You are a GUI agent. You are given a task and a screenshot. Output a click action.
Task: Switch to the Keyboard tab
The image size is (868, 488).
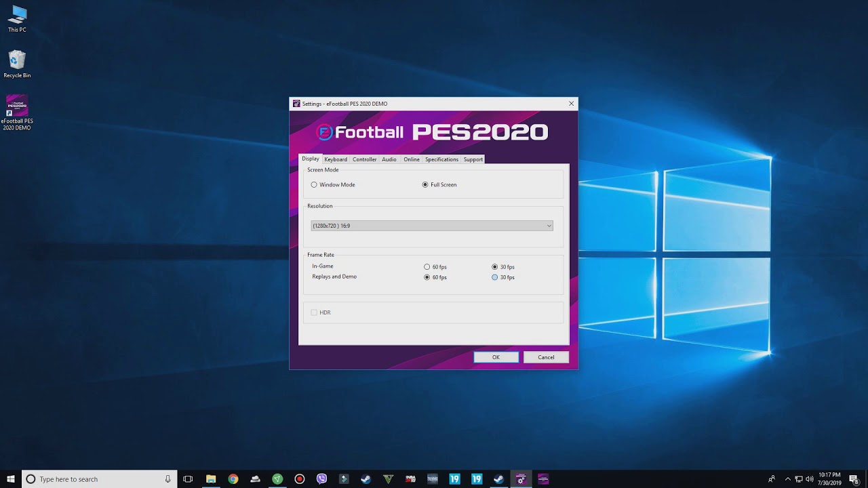pos(336,159)
